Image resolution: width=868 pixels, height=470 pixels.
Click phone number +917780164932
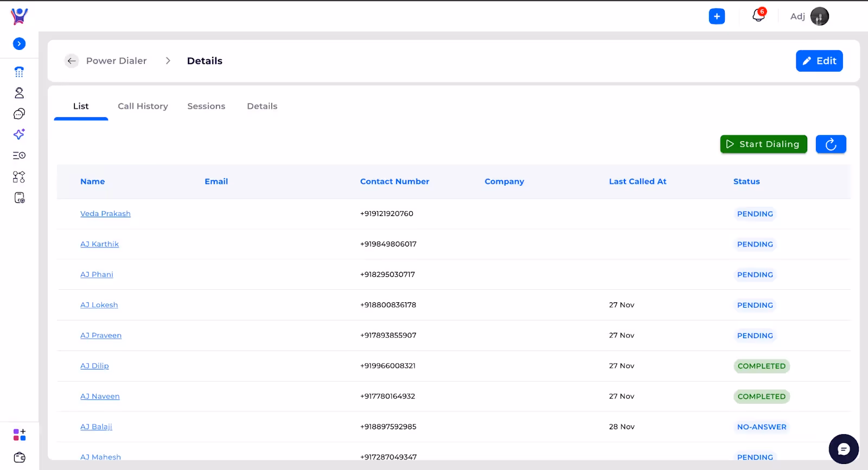[387, 396]
